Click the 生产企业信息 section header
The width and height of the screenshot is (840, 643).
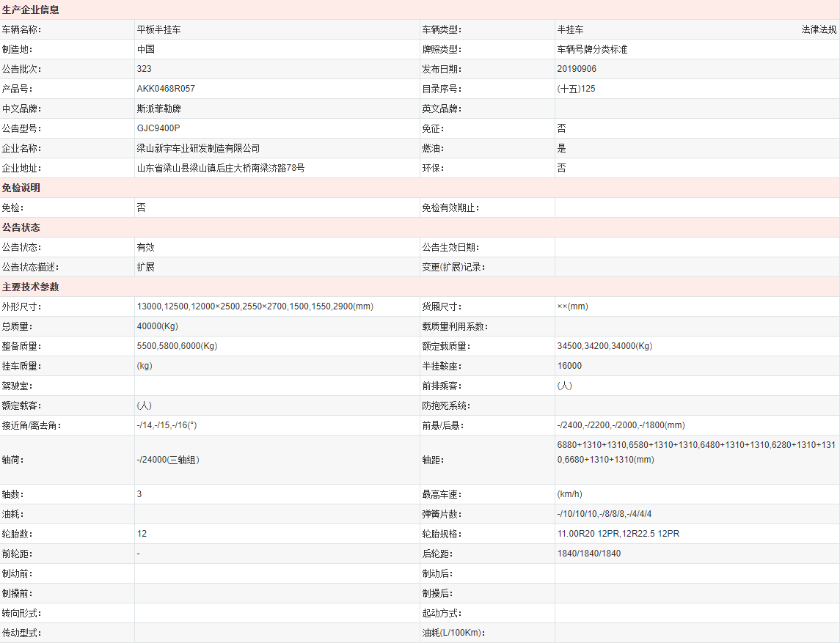[x=31, y=10]
